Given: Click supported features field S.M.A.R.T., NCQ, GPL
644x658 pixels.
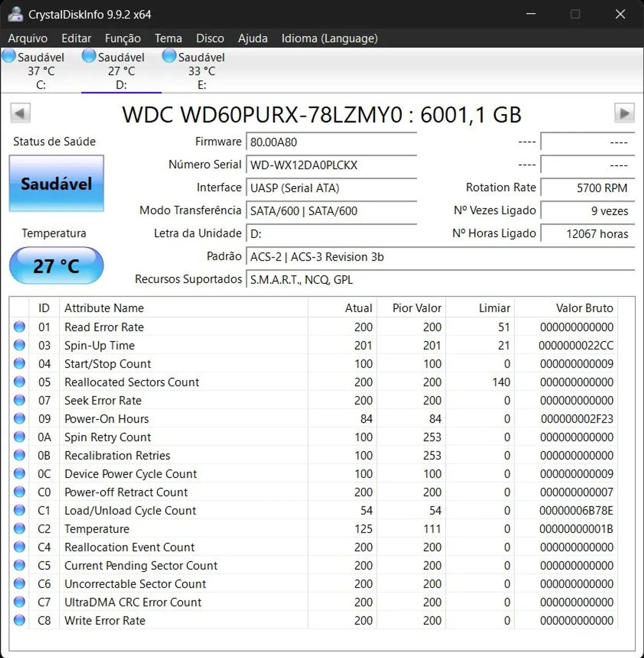Looking at the screenshot, I should [x=440, y=280].
